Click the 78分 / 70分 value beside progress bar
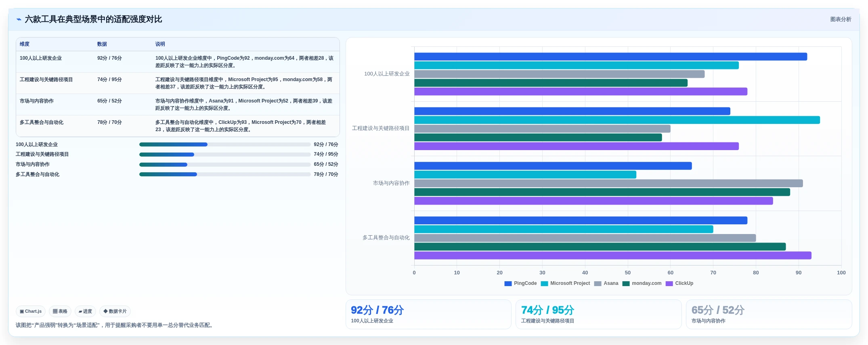This screenshot has width=868, height=345. 326,175
